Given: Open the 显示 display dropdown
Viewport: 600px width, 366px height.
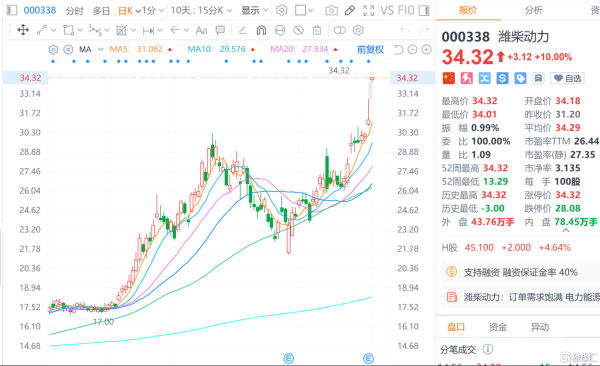Looking at the screenshot, I should point(254,11).
